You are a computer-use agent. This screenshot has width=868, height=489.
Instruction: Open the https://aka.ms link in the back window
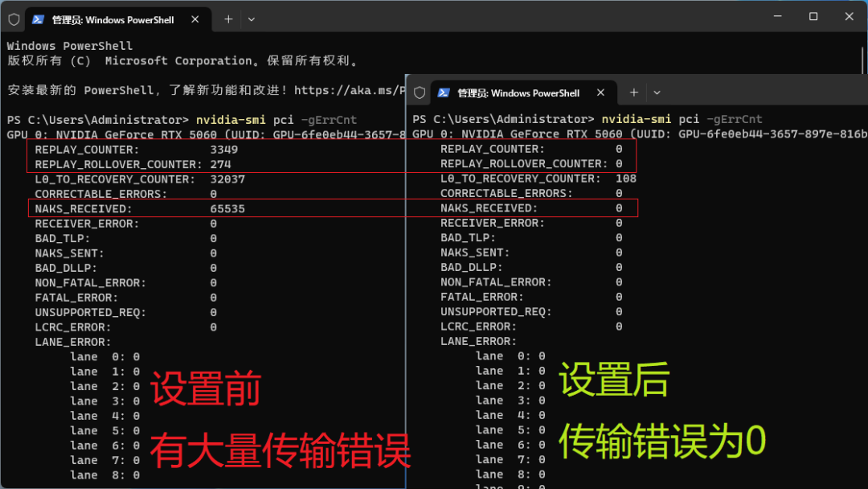click(350, 90)
